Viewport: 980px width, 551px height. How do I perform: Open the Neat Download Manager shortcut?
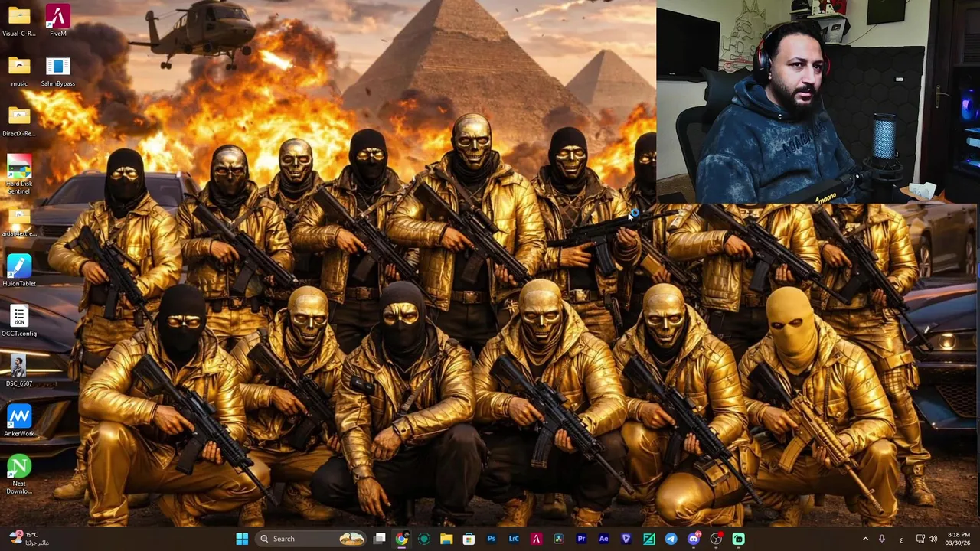coord(19,475)
